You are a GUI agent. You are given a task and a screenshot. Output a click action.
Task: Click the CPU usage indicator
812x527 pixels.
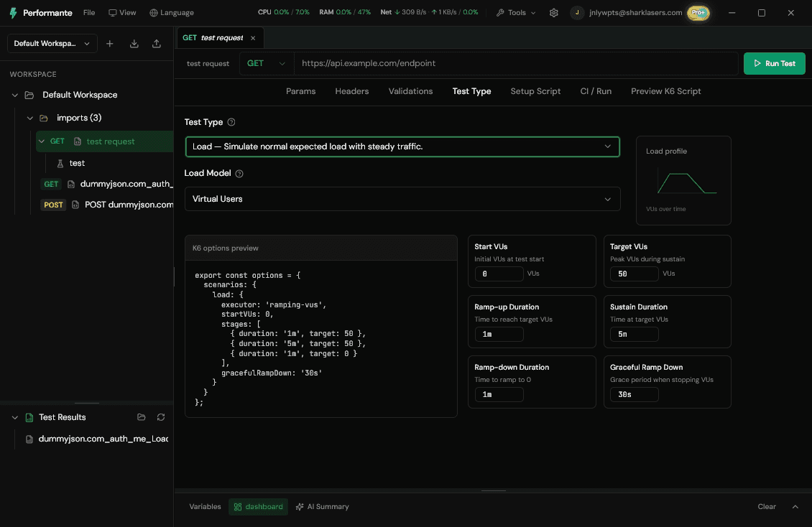pyautogui.click(x=283, y=12)
